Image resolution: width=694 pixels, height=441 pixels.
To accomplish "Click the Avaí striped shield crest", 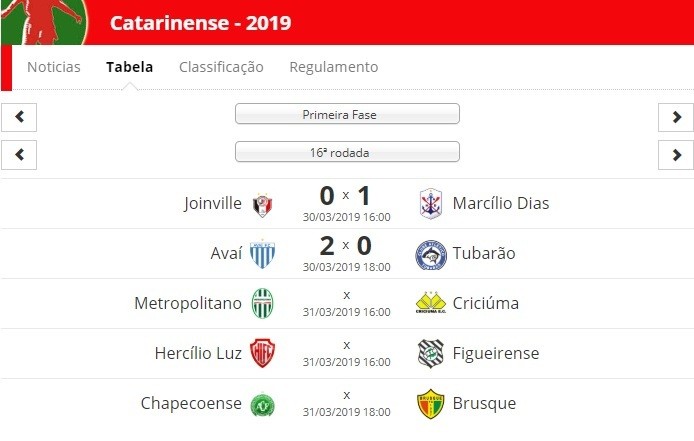I will 262,255.
